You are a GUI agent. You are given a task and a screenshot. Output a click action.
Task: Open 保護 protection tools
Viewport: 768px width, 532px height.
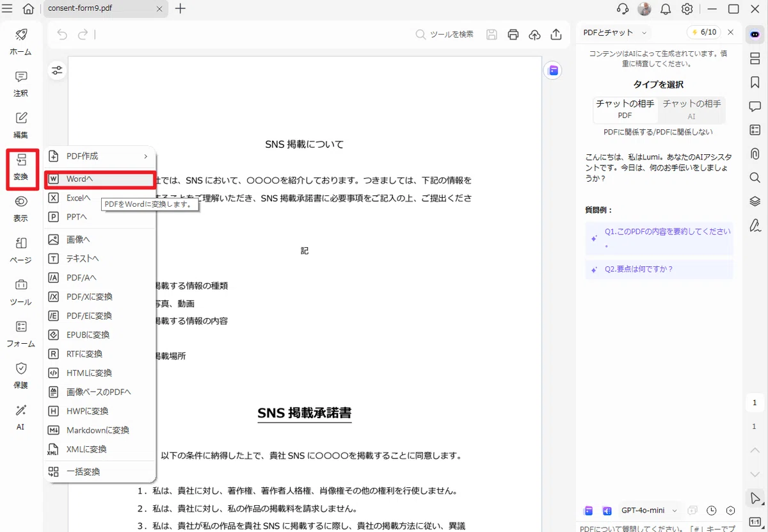[20, 376]
